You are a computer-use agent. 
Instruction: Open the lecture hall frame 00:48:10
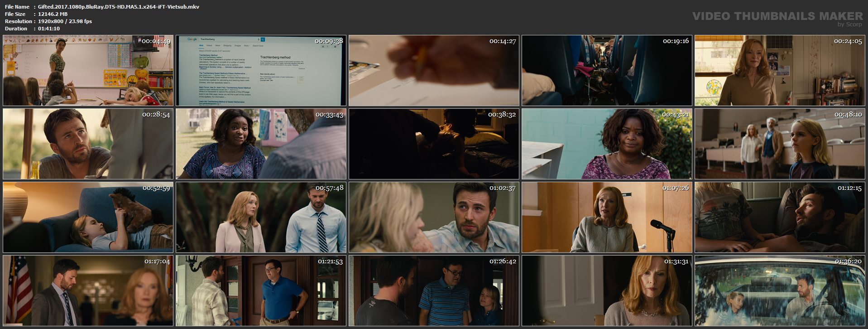[780, 144]
